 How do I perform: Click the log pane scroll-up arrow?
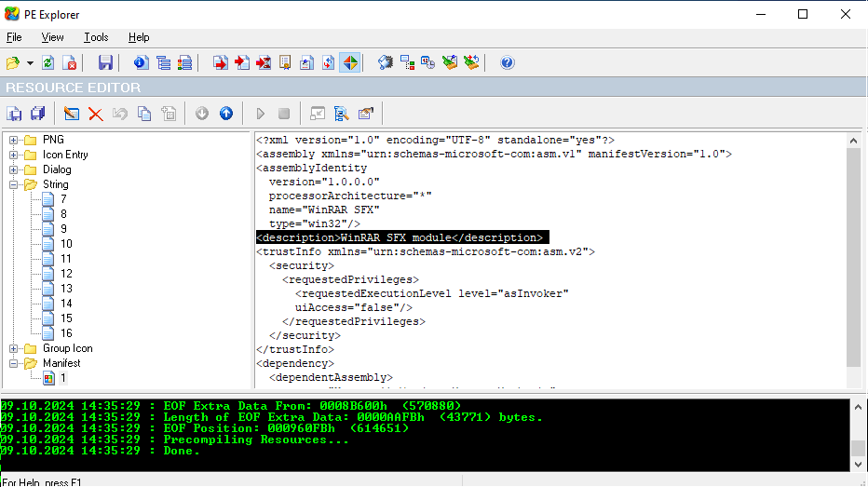point(858,407)
